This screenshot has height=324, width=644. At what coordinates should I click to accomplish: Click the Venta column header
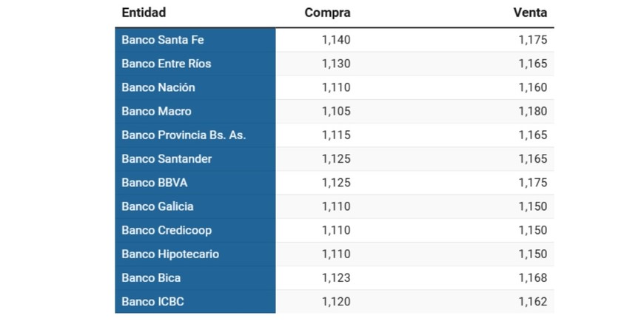[530, 13]
